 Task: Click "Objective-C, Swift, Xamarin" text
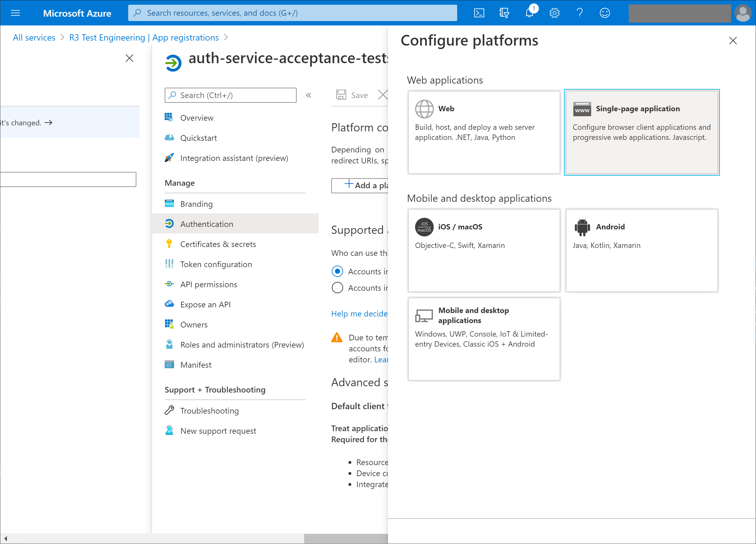pos(460,245)
